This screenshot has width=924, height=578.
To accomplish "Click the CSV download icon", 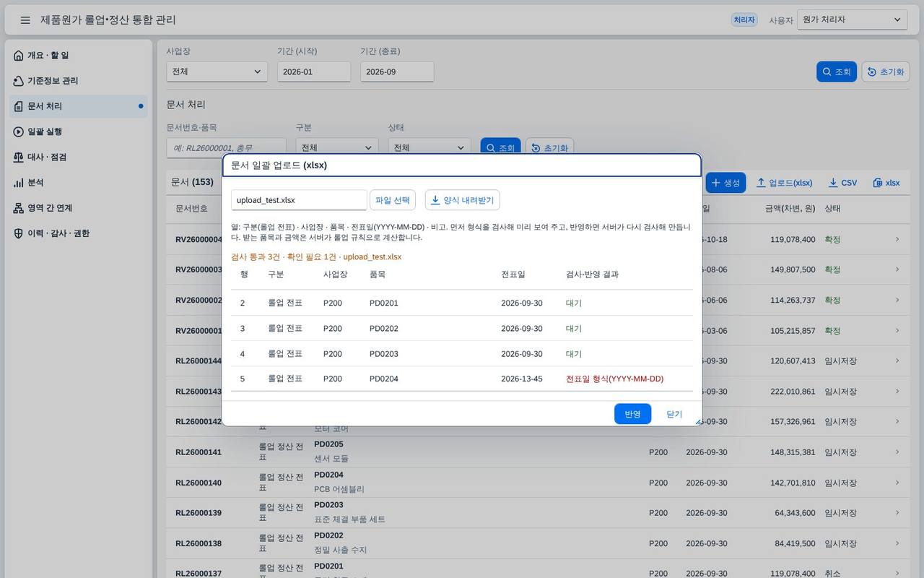I will 833,183.
